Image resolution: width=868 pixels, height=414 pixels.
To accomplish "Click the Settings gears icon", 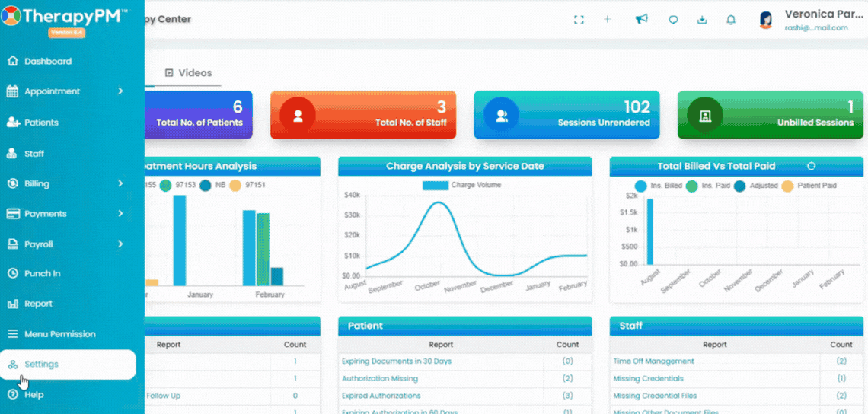I will (13, 365).
